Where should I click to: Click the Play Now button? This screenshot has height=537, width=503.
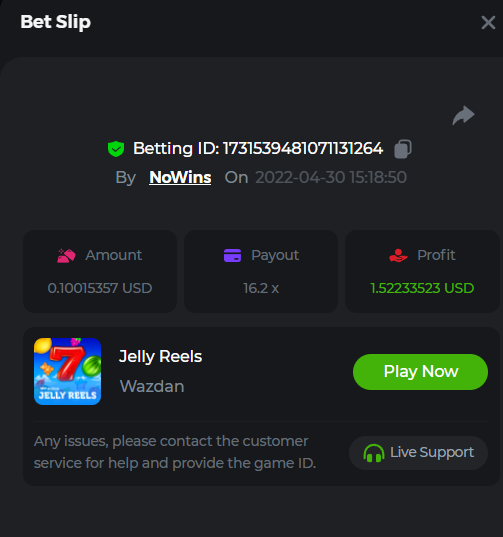420,372
